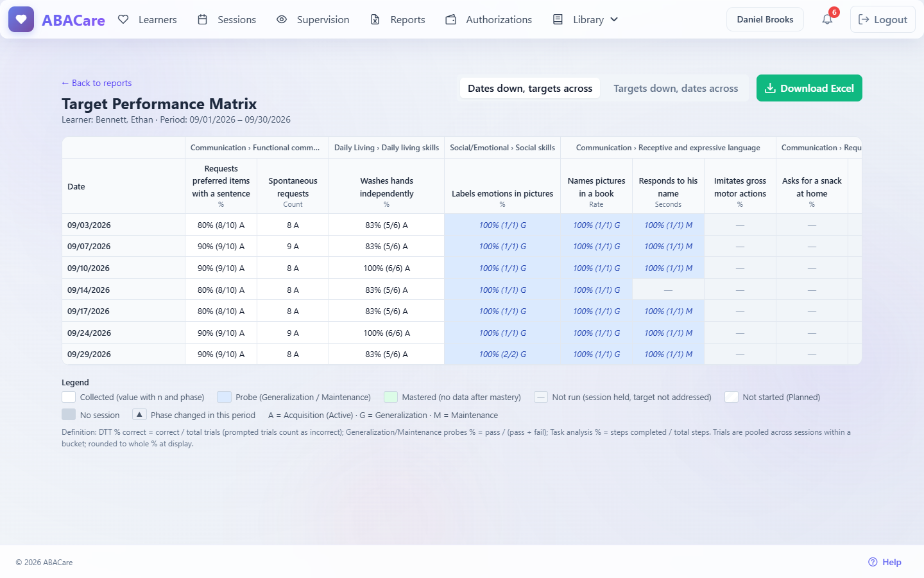The height and width of the screenshot is (578, 924).
Task: Open the Authorizations menu item
Action: coord(488,19)
